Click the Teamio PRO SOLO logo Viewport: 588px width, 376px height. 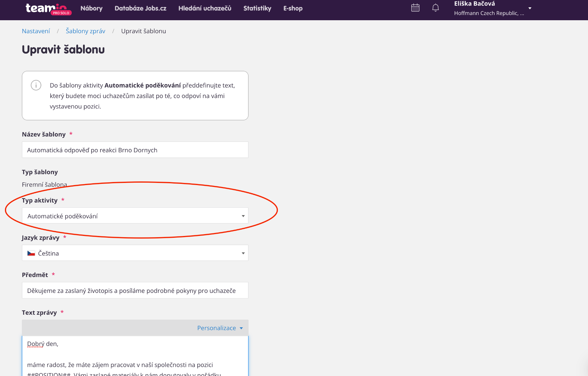point(48,9)
